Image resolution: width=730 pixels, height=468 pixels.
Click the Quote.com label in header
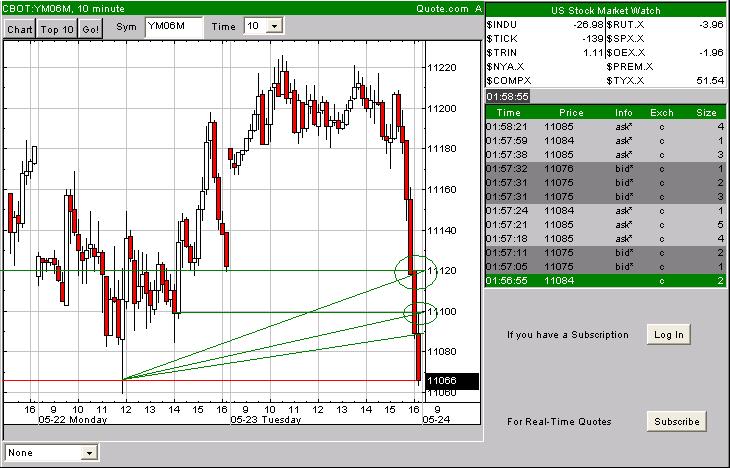coord(442,8)
